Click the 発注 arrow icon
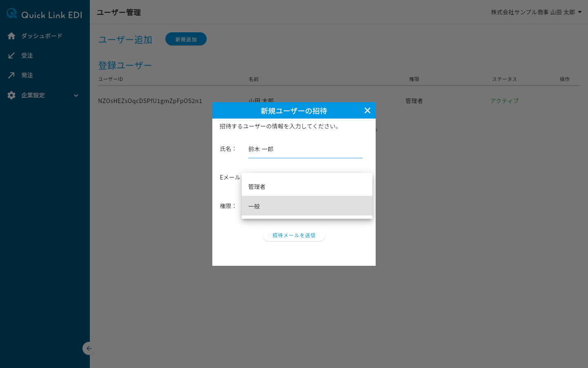Viewport: 588px width, 368px height. tap(11, 75)
